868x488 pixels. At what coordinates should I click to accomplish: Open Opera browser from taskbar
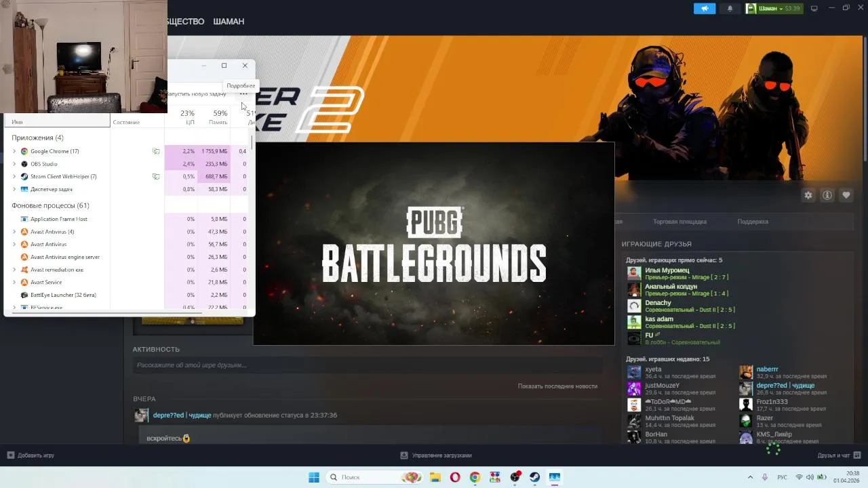(x=455, y=477)
